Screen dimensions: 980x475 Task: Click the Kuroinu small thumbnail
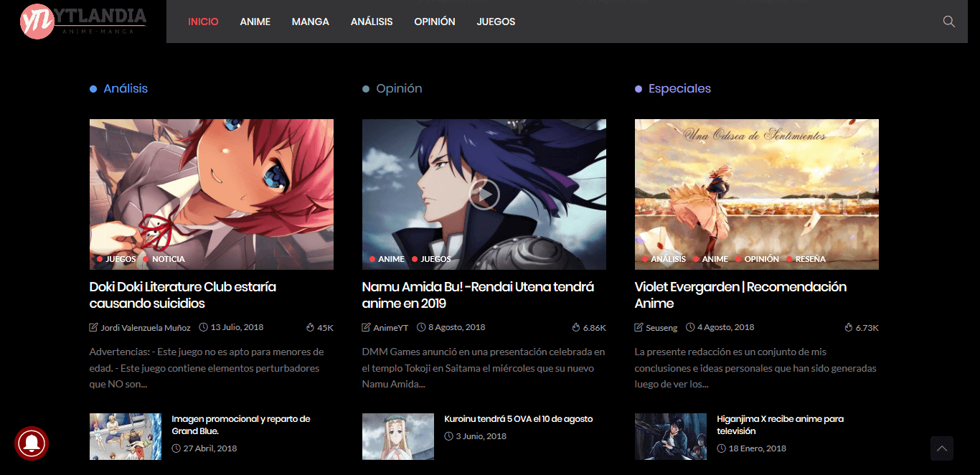point(398,436)
